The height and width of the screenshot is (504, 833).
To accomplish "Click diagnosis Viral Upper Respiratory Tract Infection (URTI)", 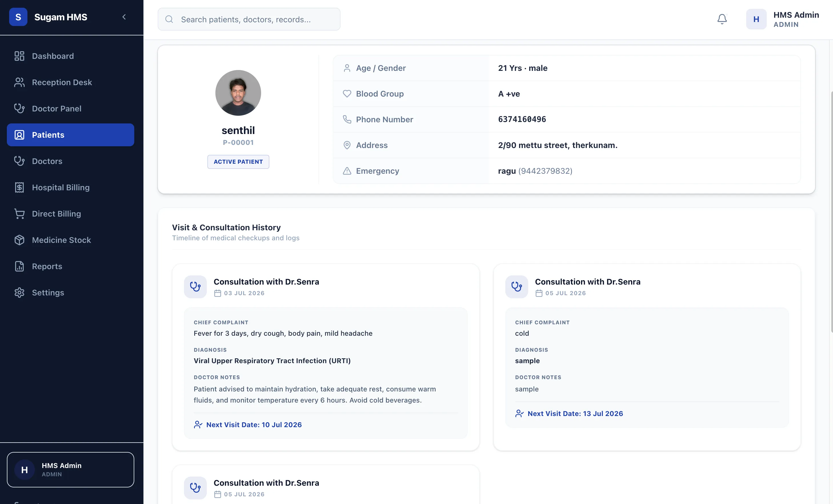I will 272,361.
